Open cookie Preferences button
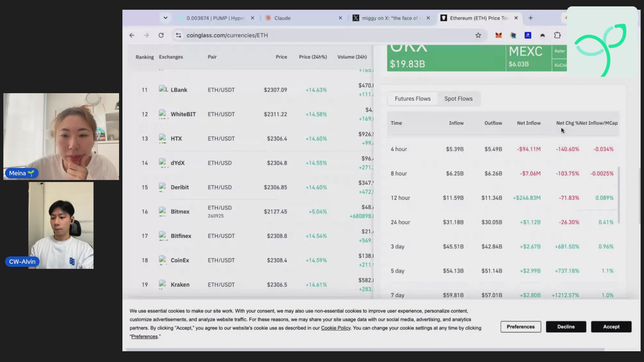This screenshot has width=644, height=362. click(521, 327)
